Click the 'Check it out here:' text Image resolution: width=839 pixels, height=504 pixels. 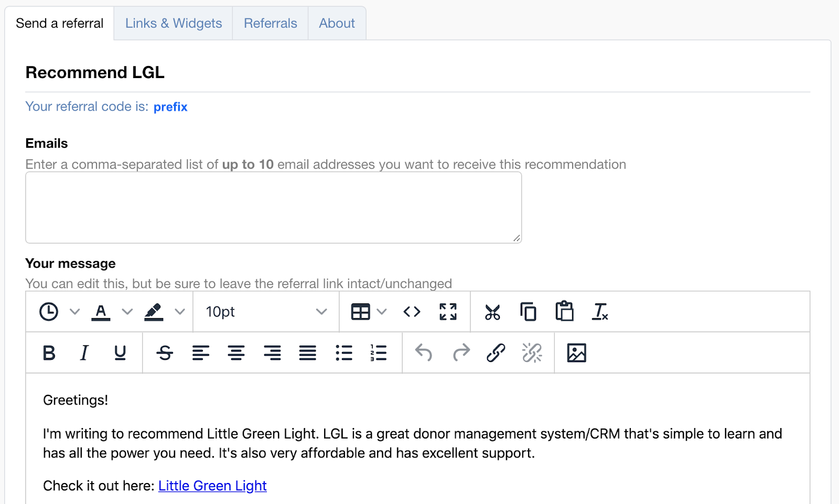pos(99,486)
